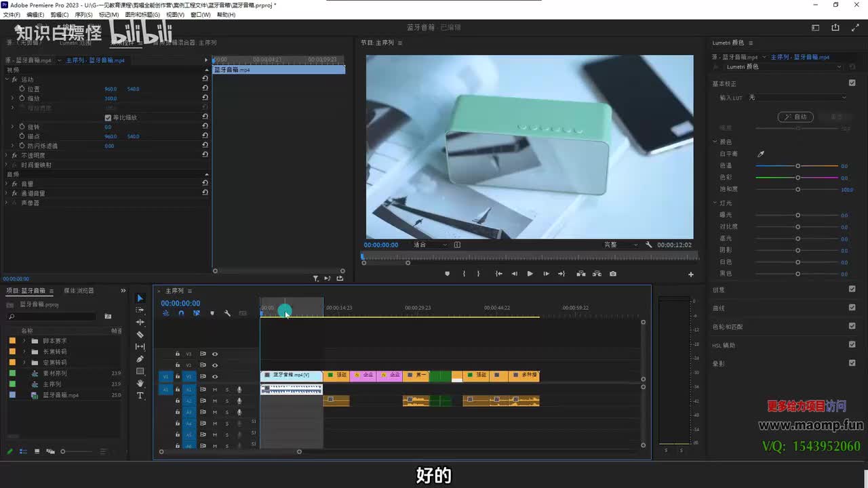Click Mark Out bracket in Program monitor
Image resolution: width=868 pixels, height=488 pixels.
pyautogui.click(x=478, y=274)
